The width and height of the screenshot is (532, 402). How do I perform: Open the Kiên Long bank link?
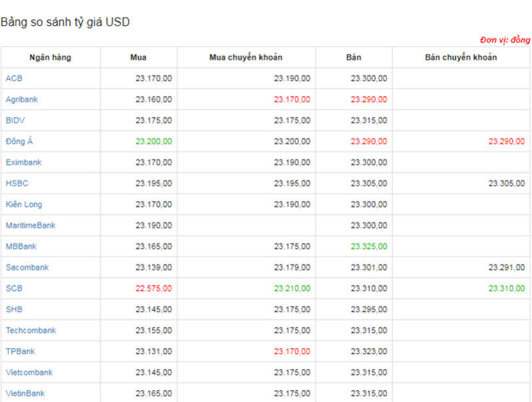pyautogui.click(x=23, y=204)
